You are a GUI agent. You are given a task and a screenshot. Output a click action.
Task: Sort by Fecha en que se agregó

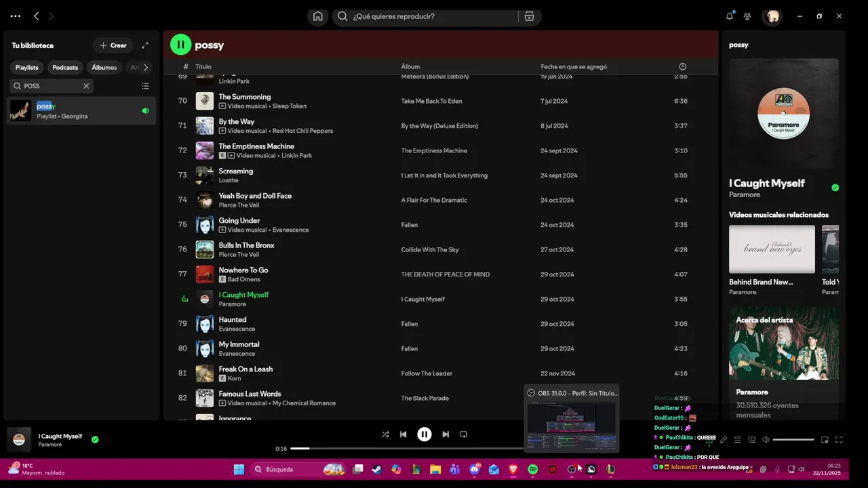[x=574, y=66]
